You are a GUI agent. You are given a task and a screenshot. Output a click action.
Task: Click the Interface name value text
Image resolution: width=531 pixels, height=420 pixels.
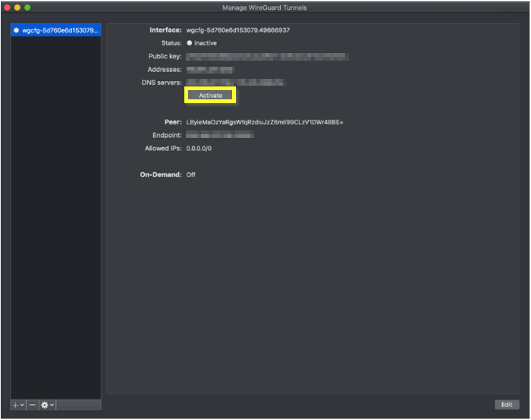point(238,30)
